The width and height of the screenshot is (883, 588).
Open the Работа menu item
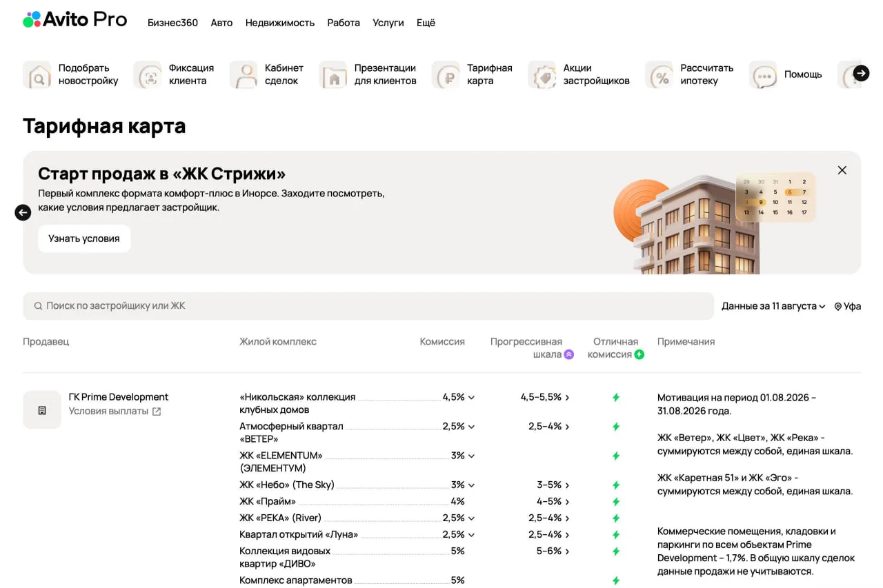[344, 23]
